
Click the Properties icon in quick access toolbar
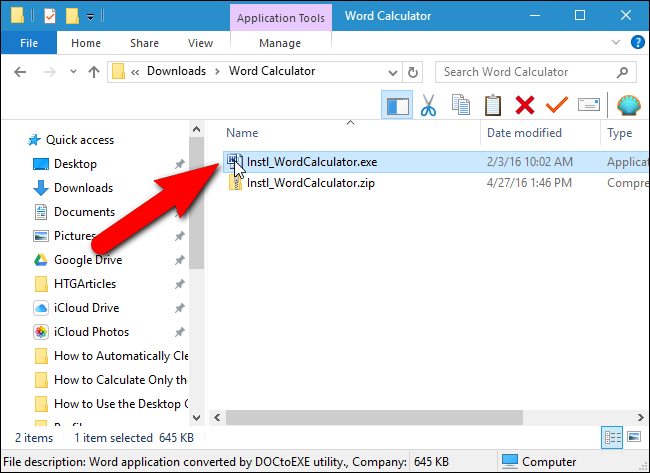(50, 17)
